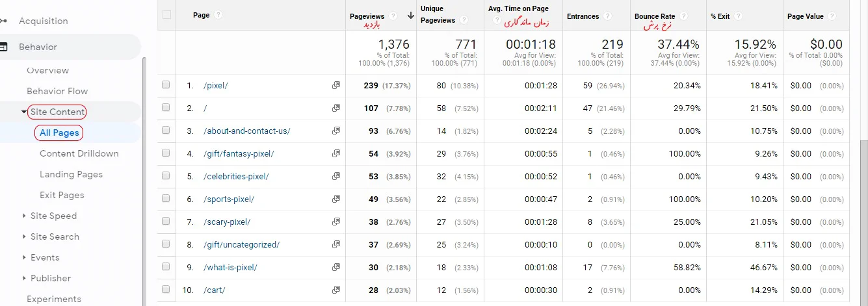Check the /scary-pixel/ row checkbox

click(166, 222)
